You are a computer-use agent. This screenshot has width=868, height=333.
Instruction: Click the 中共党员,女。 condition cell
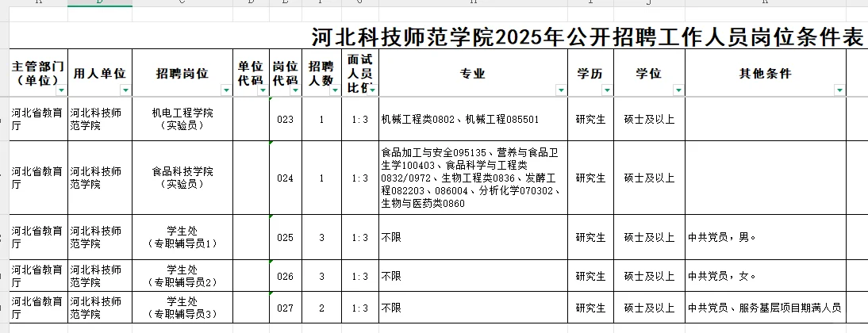click(x=766, y=275)
